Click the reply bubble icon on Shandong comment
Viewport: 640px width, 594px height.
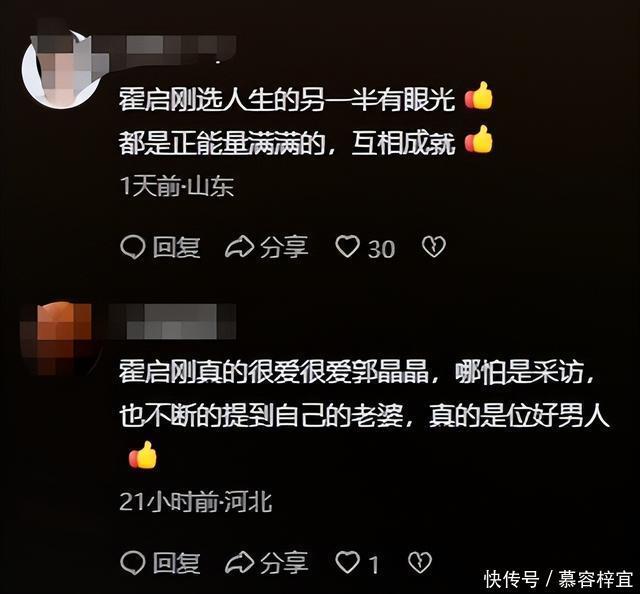[133, 247]
